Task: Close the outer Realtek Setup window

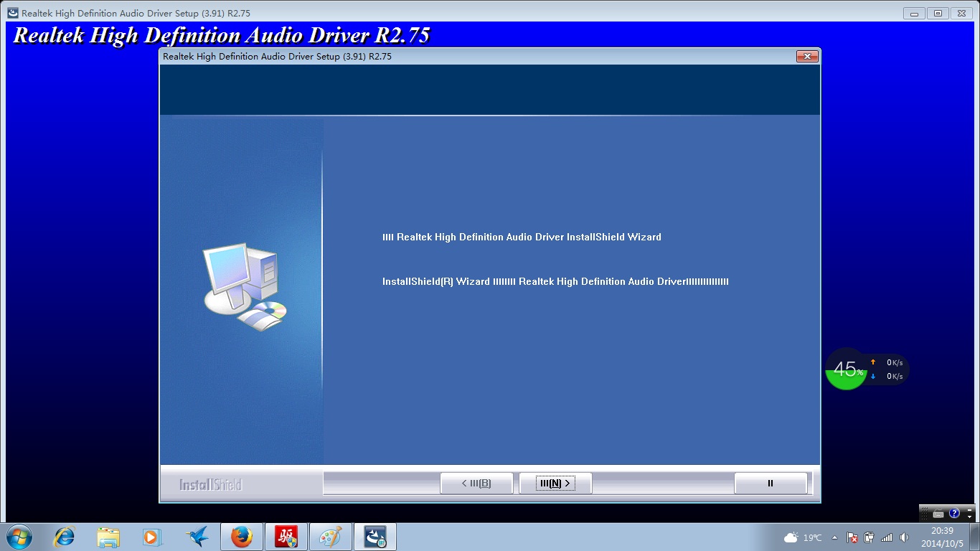Action: (x=961, y=13)
